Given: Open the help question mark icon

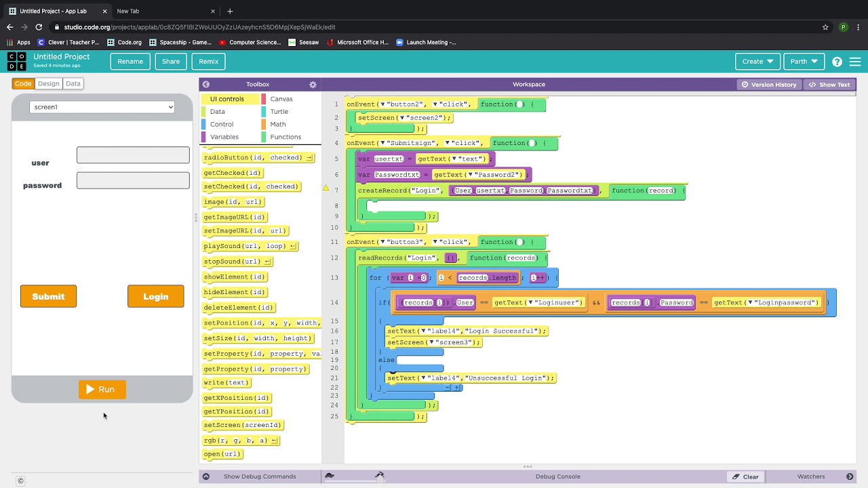Looking at the screenshot, I should (837, 62).
